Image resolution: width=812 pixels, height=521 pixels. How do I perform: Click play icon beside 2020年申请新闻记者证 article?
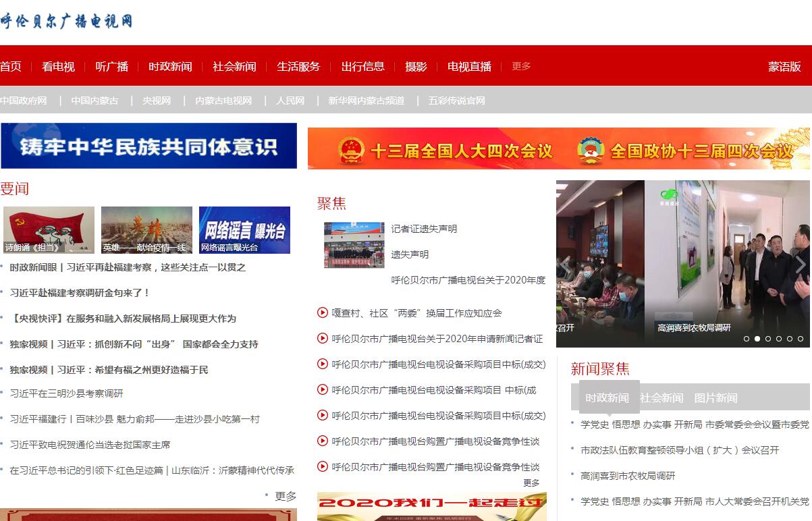[323, 338]
